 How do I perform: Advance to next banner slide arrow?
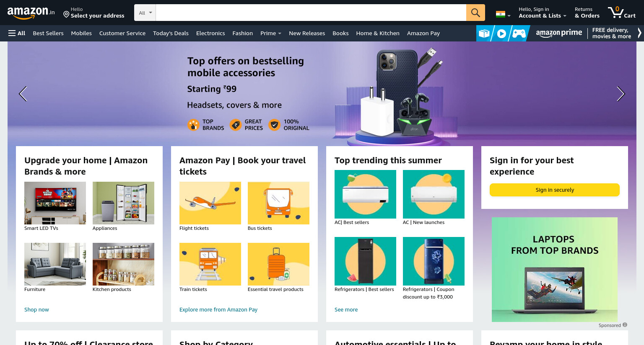[x=621, y=94]
